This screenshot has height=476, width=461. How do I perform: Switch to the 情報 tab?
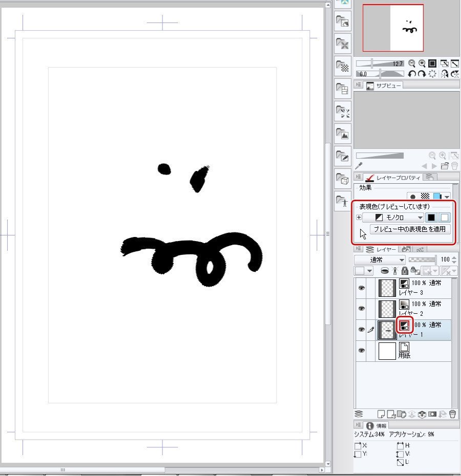(376, 426)
